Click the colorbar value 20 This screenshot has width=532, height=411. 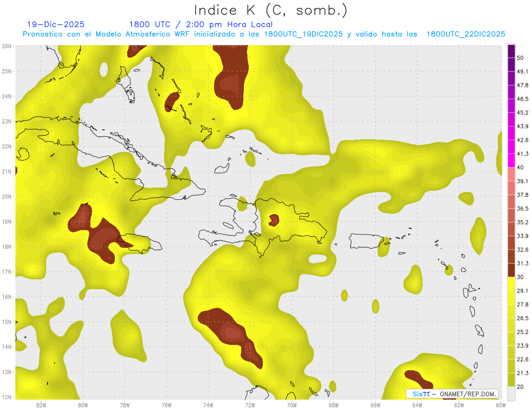pyautogui.click(x=521, y=387)
